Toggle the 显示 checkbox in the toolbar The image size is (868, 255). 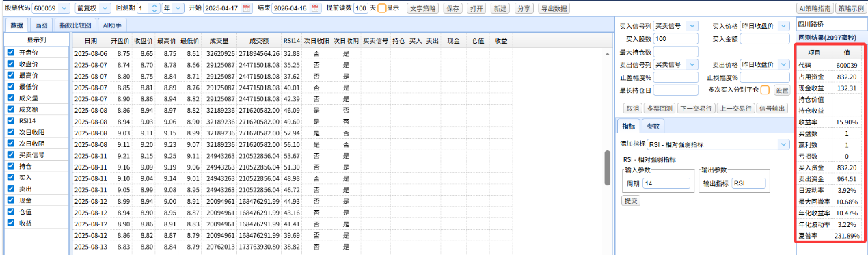[381, 8]
